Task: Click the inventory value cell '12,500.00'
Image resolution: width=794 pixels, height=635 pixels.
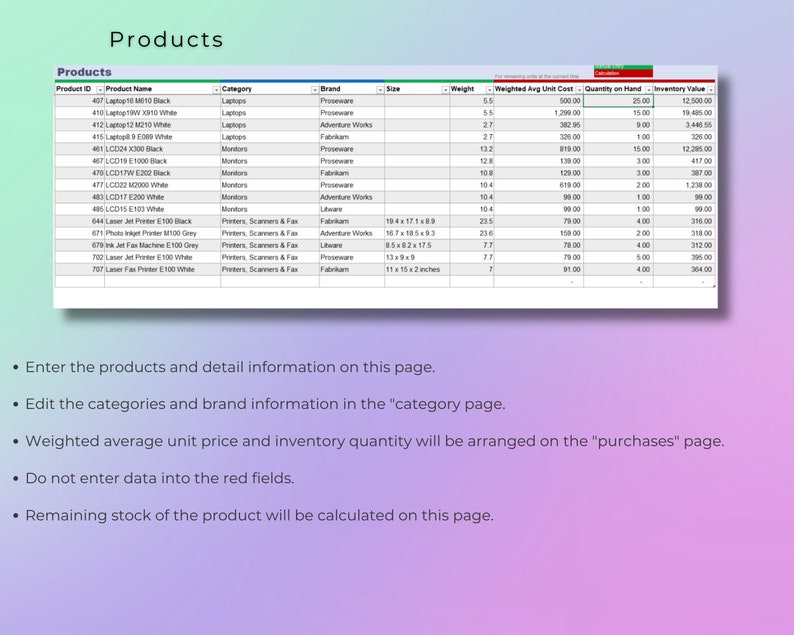Action: click(x=684, y=101)
